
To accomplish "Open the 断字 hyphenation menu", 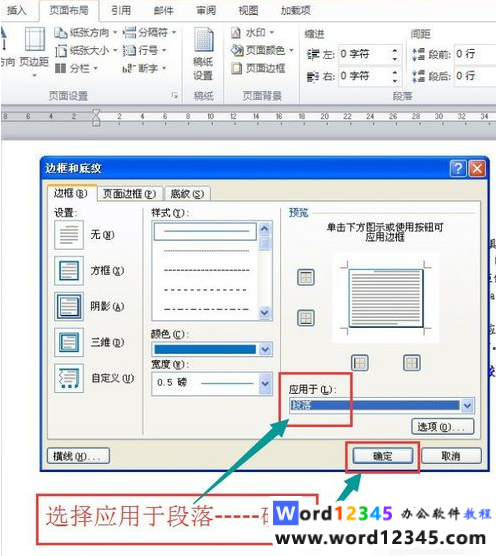I will click(x=144, y=68).
